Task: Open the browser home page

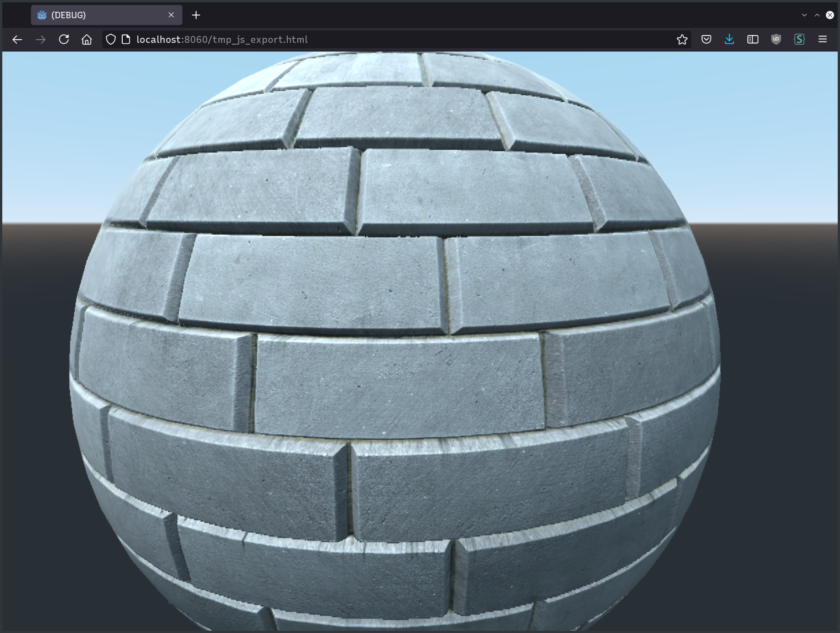Action: coord(87,40)
